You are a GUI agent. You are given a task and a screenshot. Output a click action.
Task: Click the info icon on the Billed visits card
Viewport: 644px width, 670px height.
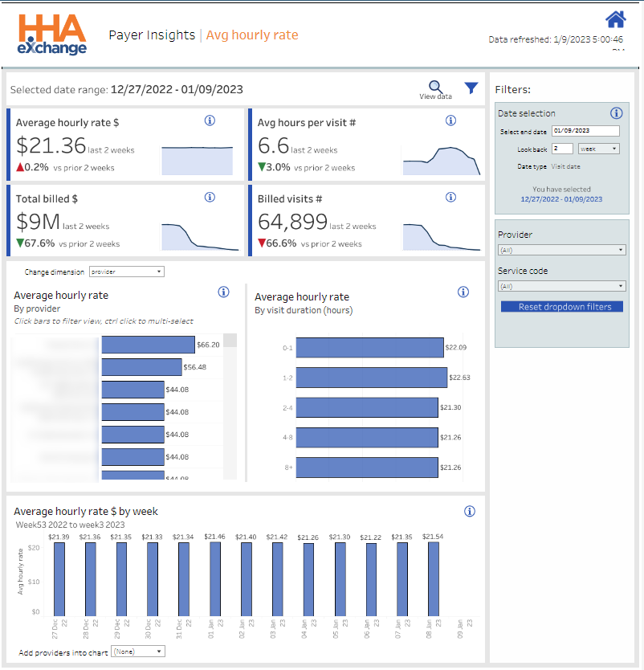tap(450, 197)
